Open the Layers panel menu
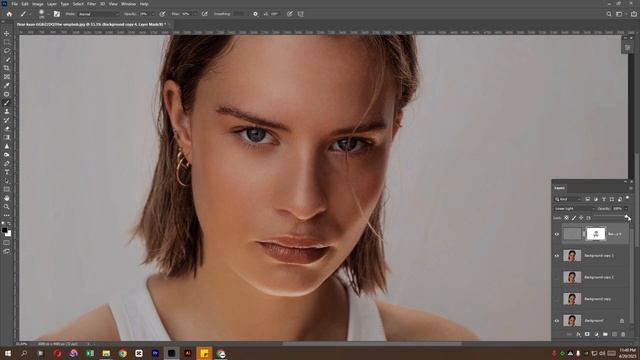 [631, 188]
